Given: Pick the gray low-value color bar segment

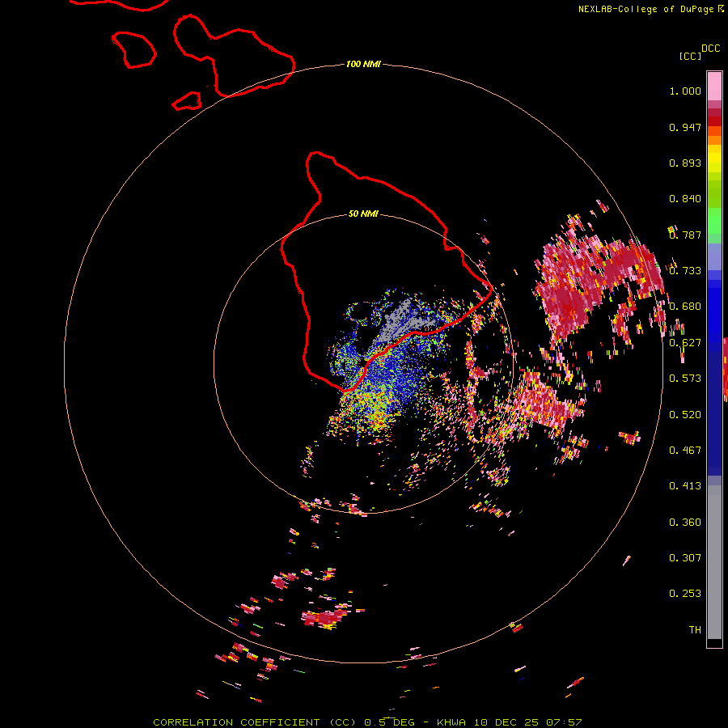Looking at the screenshot, I should 714,562.
